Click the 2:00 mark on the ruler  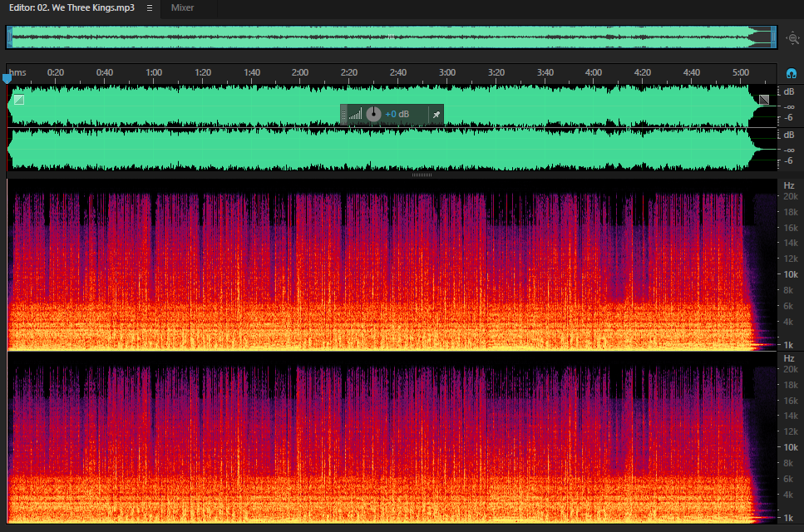coord(300,72)
